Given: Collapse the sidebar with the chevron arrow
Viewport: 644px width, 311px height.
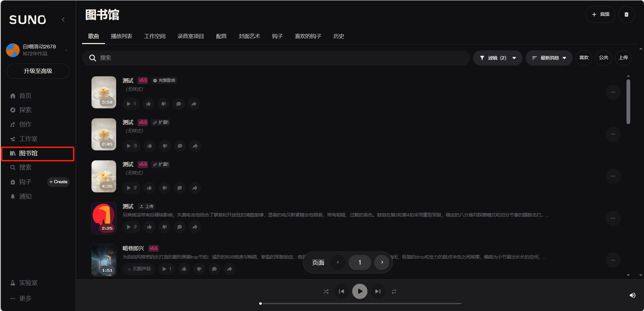Looking at the screenshot, I should coord(63,20).
